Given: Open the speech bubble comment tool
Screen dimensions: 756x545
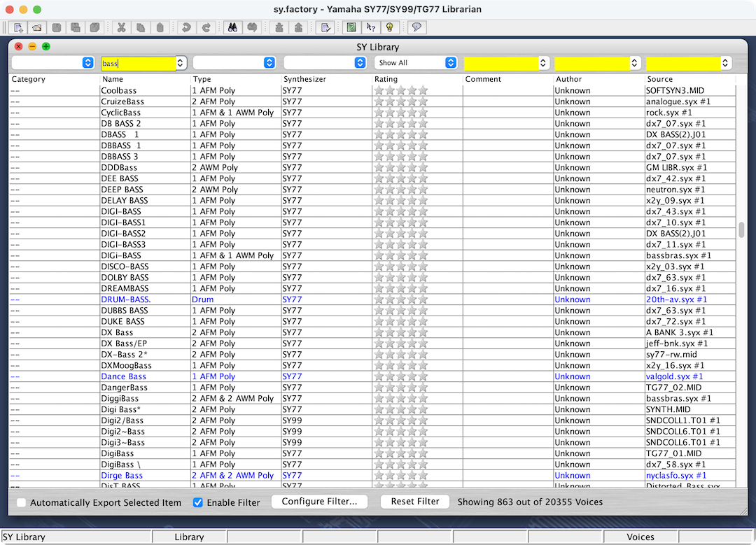Looking at the screenshot, I should point(415,27).
